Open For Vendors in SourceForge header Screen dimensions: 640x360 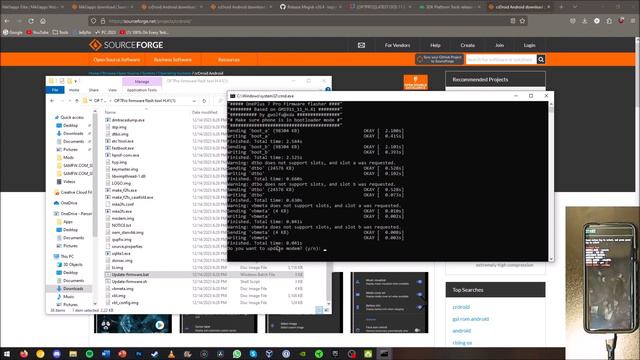point(397,45)
